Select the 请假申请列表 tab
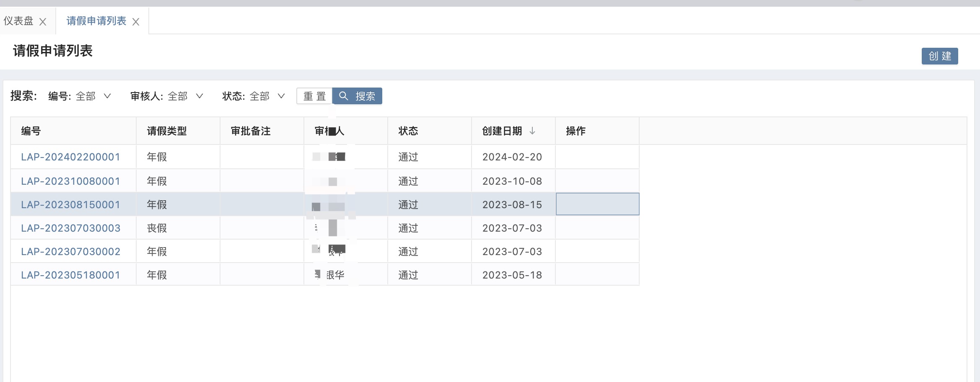 tap(96, 21)
